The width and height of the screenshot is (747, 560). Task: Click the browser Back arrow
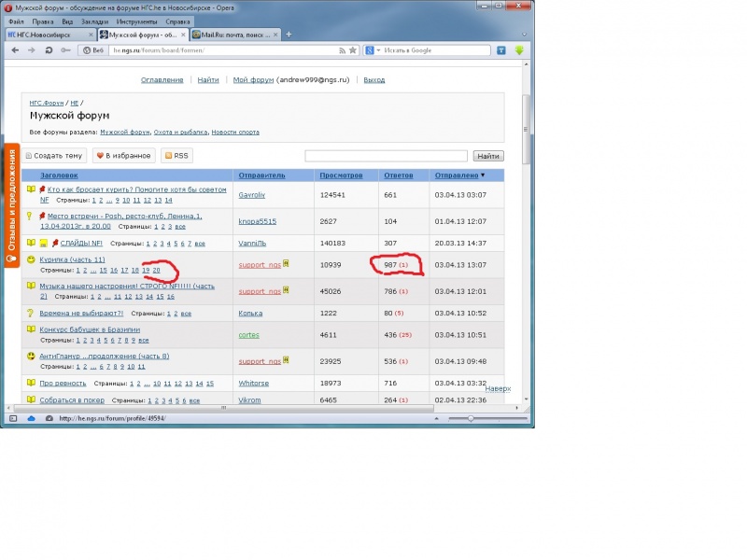coord(12,50)
